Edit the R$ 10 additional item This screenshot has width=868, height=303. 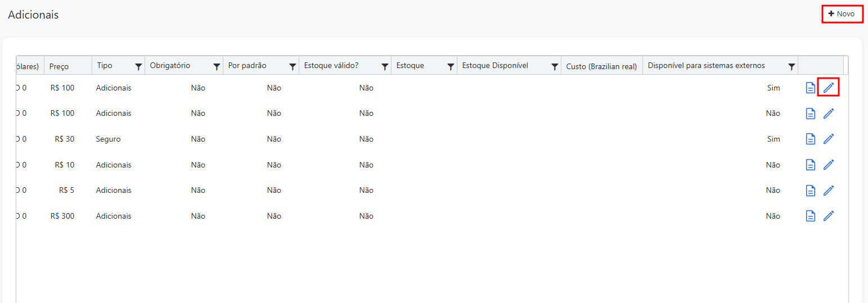(828, 165)
